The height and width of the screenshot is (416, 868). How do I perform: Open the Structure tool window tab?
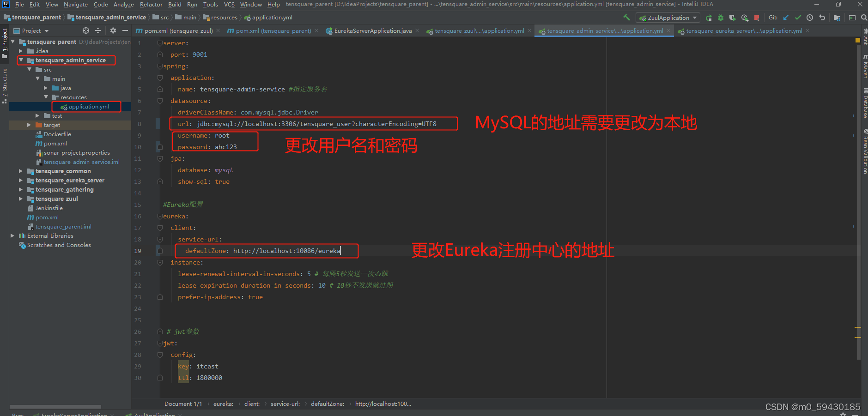coord(5,85)
